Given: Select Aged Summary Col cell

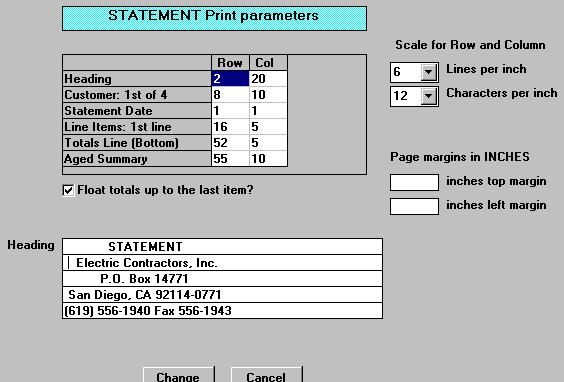Looking at the screenshot, I should [268, 159].
